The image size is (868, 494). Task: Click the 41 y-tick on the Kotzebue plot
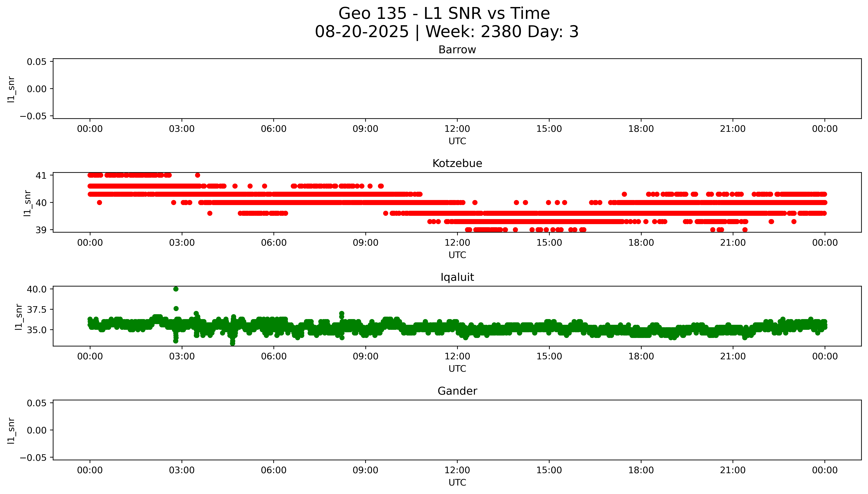pyautogui.click(x=41, y=176)
